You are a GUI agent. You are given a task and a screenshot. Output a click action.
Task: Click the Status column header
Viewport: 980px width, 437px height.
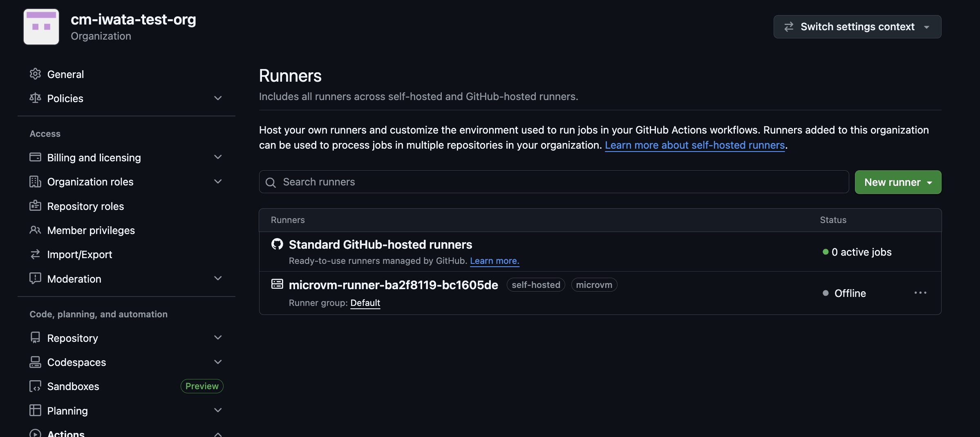click(833, 220)
